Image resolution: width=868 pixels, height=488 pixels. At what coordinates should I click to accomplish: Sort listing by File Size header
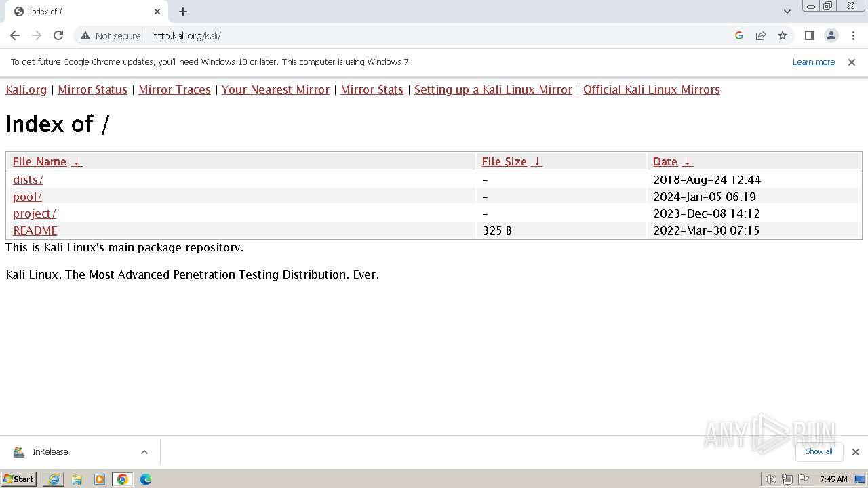pos(505,161)
